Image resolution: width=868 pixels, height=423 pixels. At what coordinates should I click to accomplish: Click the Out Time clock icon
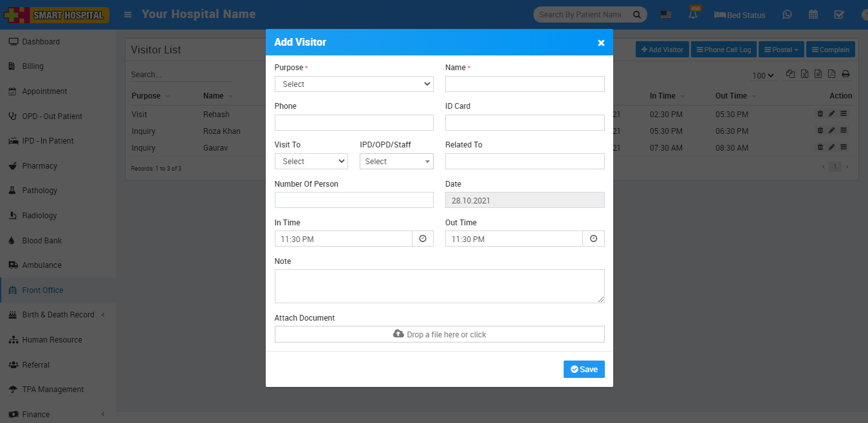[593, 239]
